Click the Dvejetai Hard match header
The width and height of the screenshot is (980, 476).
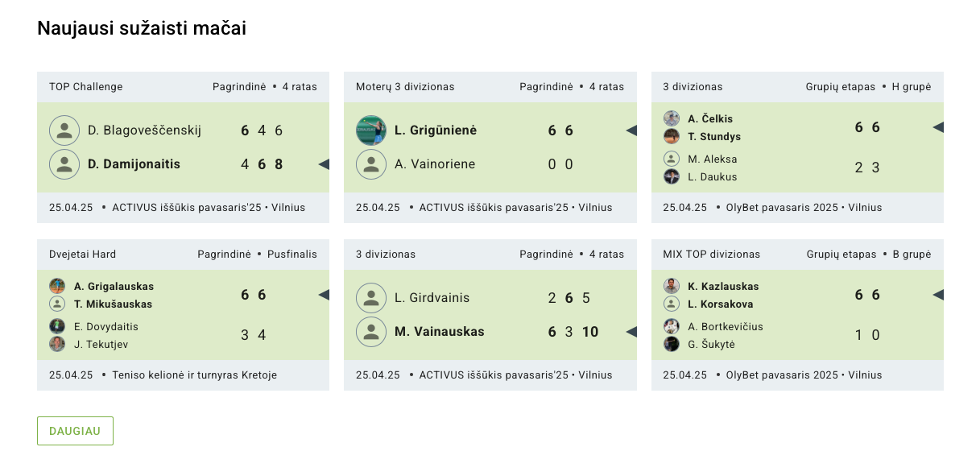[x=83, y=254]
